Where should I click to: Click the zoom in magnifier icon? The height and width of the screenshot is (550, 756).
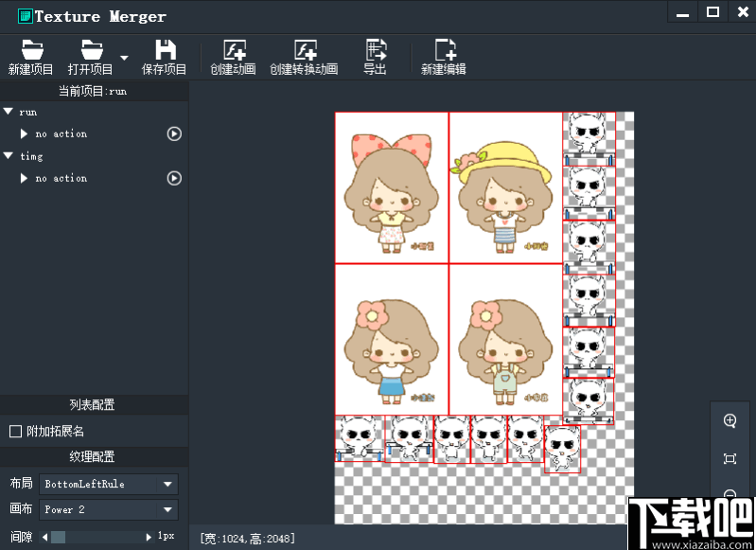pos(730,420)
